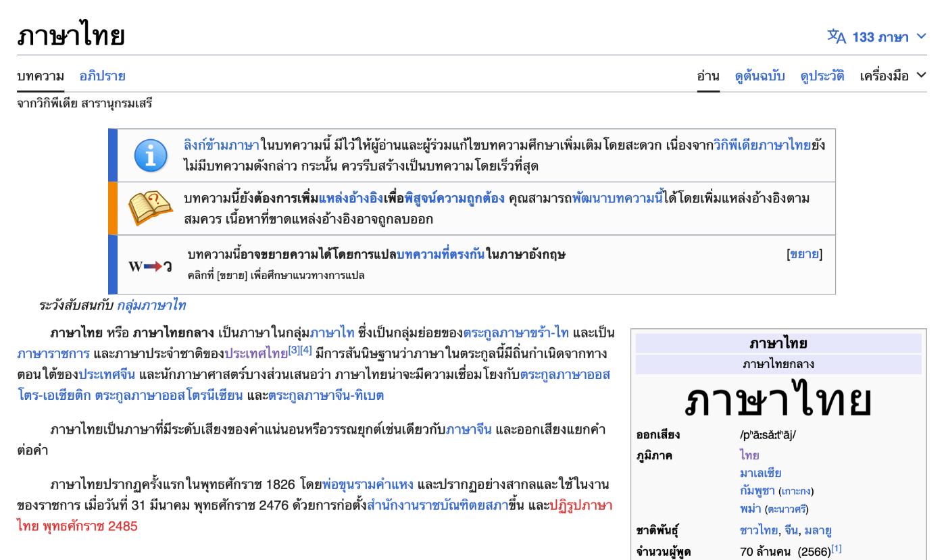
Task: Click the text จากวิกิพีเดีย สารานุกรมเสรี
Action: click(84, 103)
